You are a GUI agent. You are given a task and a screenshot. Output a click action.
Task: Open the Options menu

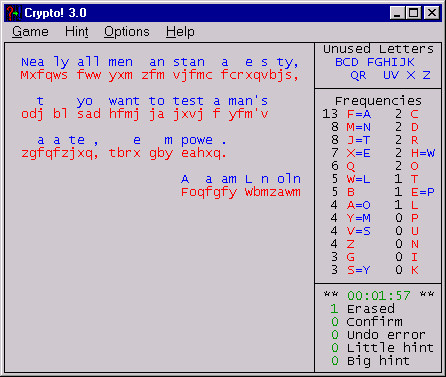pos(127,32)
